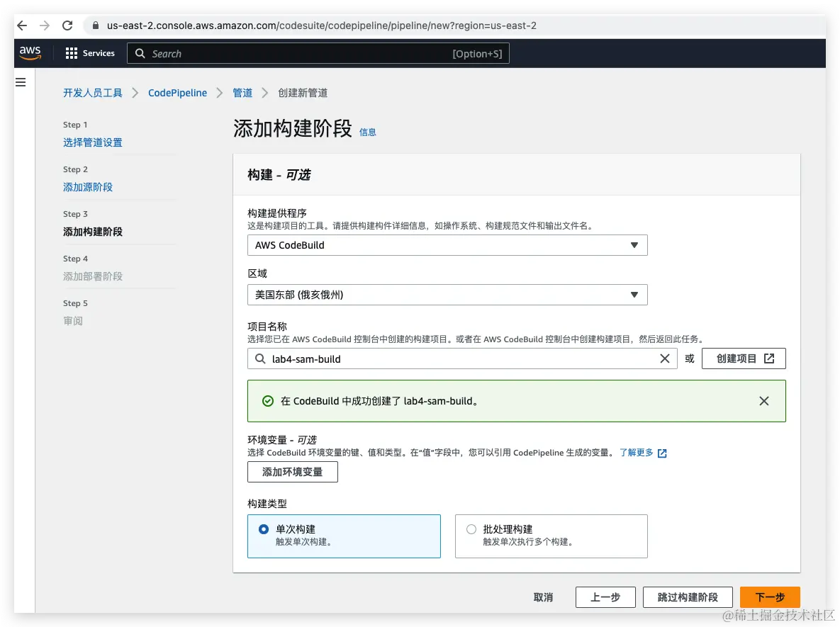Focus the AWS Search input field
This screenshot has height=627, width=840.
click(318, 54)
